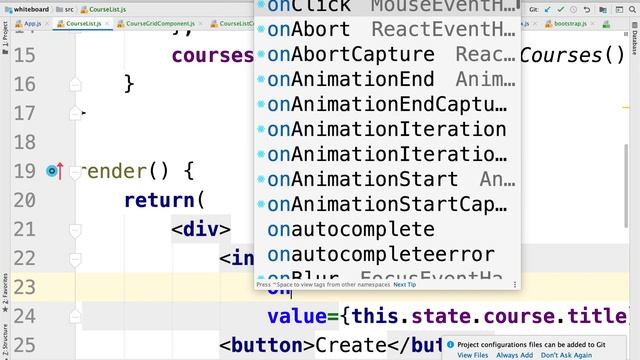Click the value attribute on line 24
This screenshot has height=360, width=640.
(x=297, y=316)
